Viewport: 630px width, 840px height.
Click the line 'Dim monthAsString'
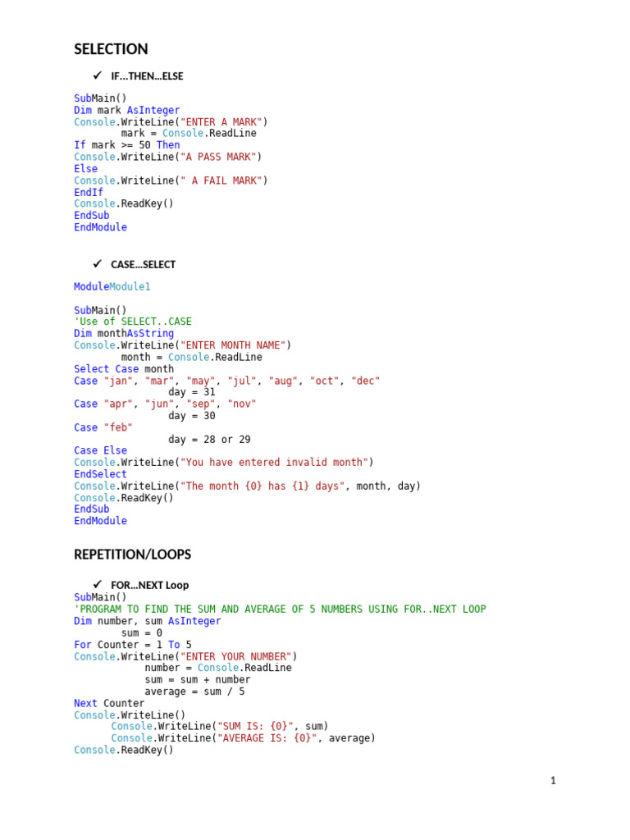point(124,333)
